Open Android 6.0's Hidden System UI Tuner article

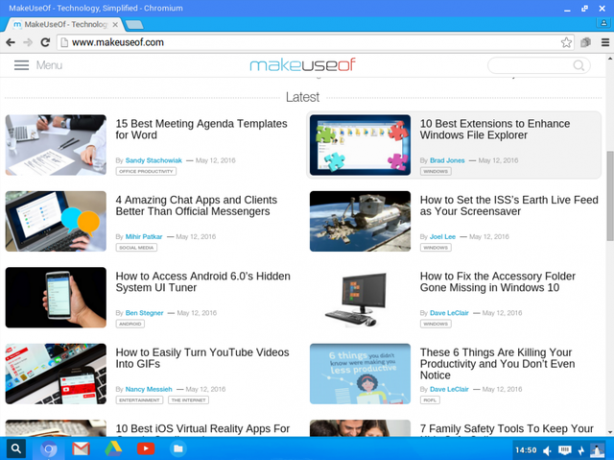point(203,282)
